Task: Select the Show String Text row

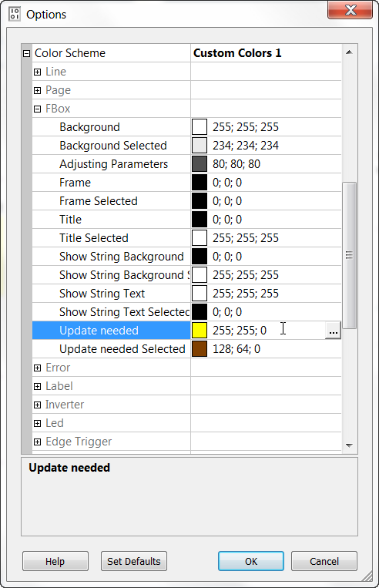Action: point(186,294)
